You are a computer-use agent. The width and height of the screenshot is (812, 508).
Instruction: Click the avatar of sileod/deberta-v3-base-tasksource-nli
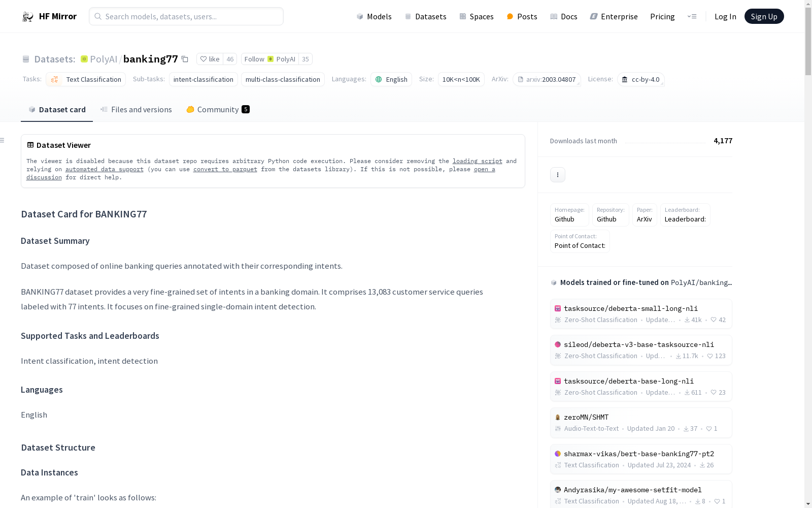(x=558, y=344)
